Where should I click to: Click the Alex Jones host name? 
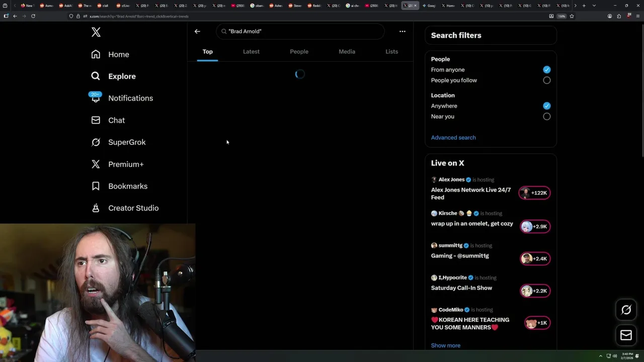tap(451, 179)
